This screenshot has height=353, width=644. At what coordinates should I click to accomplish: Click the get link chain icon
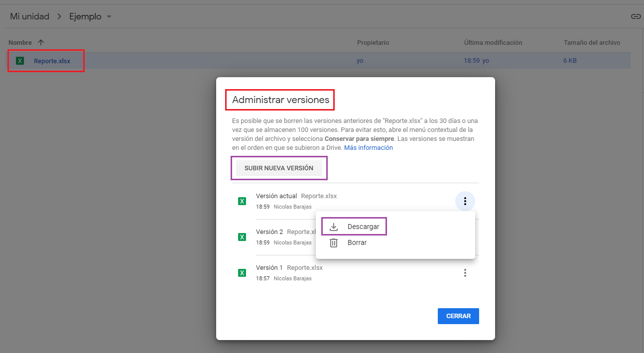pyautogui.click(x=636, y=16)
